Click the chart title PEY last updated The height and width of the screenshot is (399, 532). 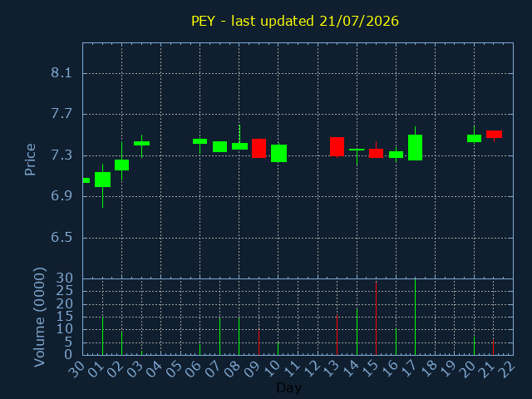click(x=295, y=21)
